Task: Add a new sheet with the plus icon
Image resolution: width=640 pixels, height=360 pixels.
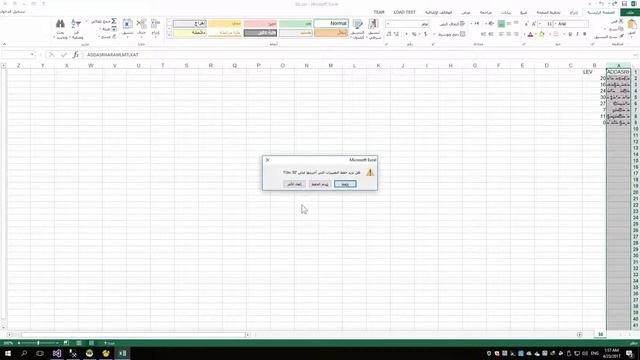Action: pyautogui.click(x=580, y=335)
